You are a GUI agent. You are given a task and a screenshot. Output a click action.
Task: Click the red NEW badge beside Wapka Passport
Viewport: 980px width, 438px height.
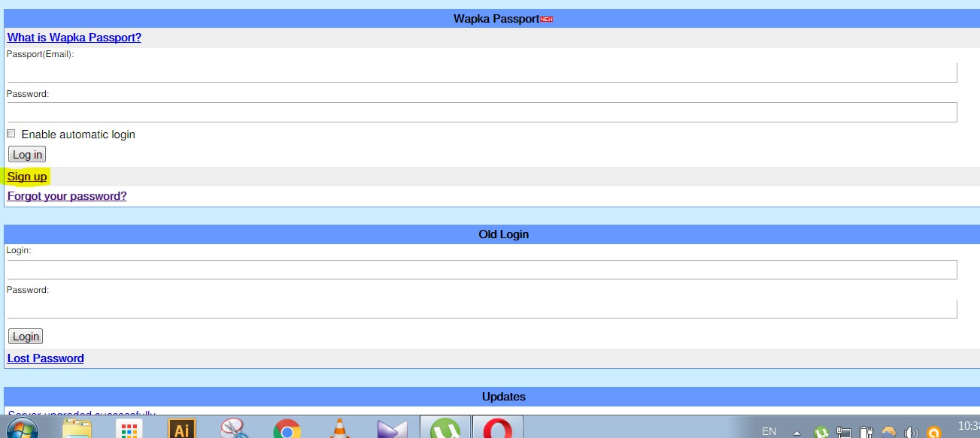[x=547, y=19]
